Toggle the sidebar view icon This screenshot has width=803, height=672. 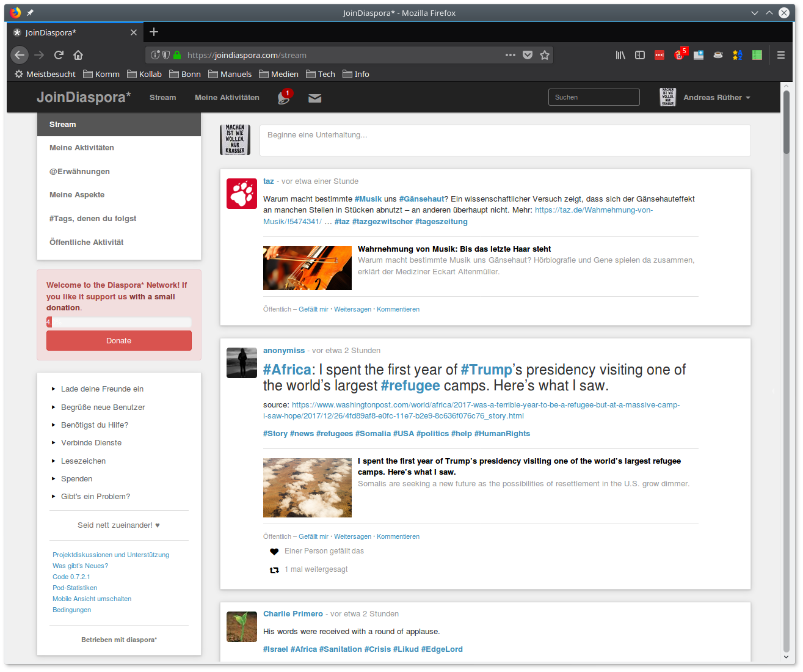tap(640, 55)
